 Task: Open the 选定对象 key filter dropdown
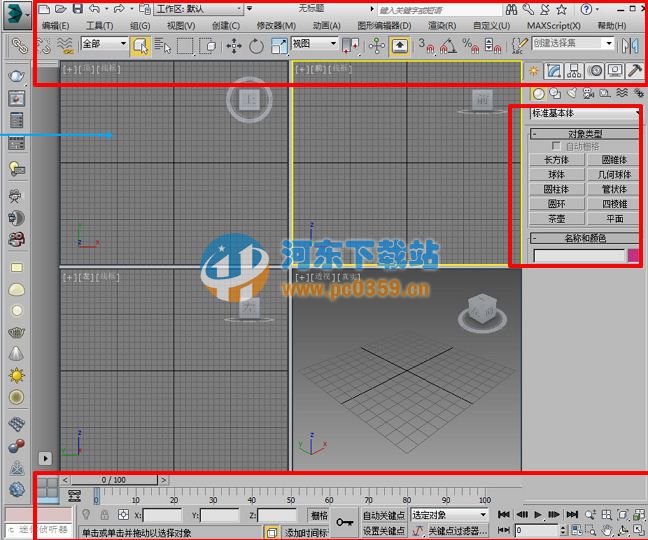coord(450,514)
